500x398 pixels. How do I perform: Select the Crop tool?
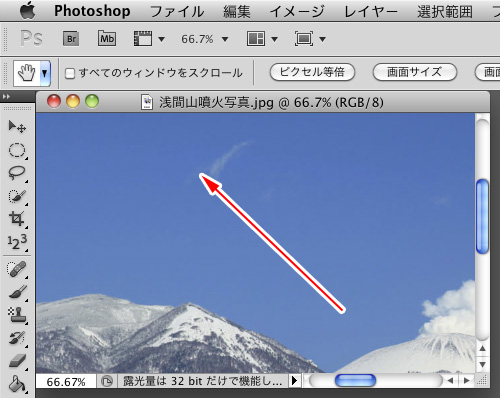(x=17, y=219)
